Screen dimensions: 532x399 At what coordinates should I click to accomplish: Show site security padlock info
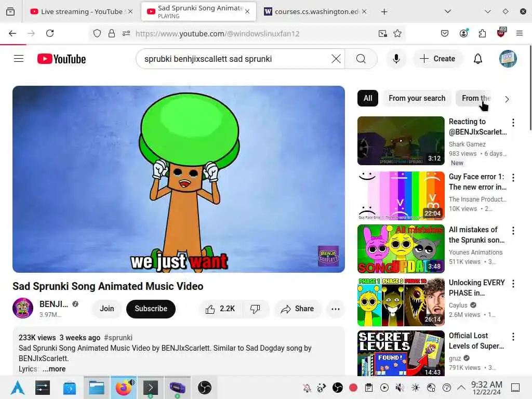pyautogui.click(x=112, y=33)
